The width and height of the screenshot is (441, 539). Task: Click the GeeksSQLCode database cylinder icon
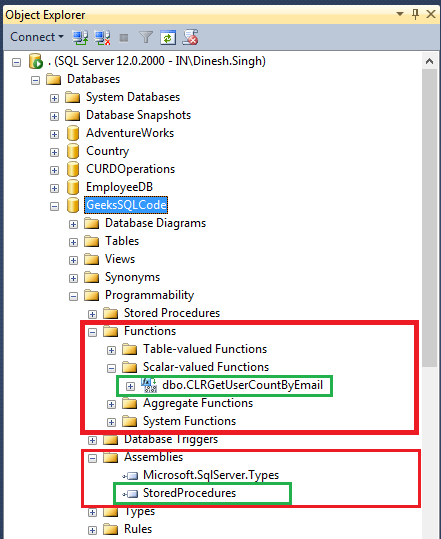[x=73, y=205]
